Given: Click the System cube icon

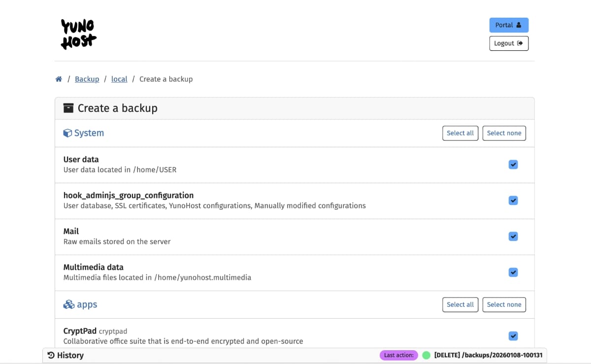Looking at the screenshot, I should tap(67, 133).
